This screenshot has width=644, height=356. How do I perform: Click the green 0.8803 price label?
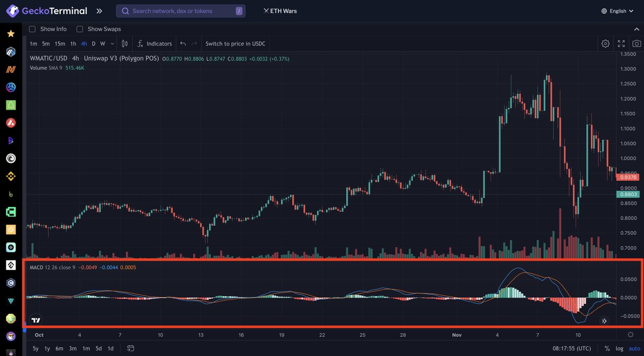[x=628, y=194]
